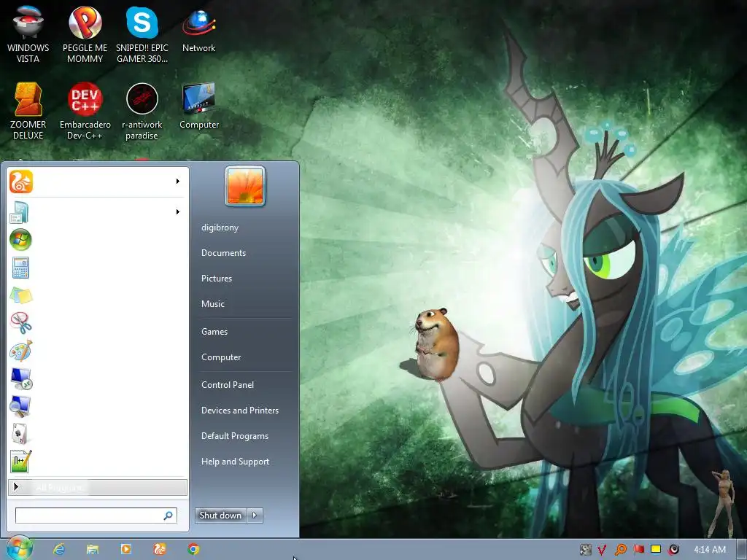Viewport: 747px width, 560px height.
Task: Open Games from the Start menu
Action: tap(214, 332)
